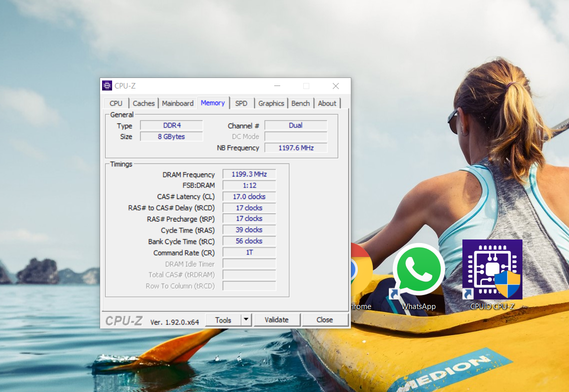Open the Bench tab

click(x=301, y=103)
